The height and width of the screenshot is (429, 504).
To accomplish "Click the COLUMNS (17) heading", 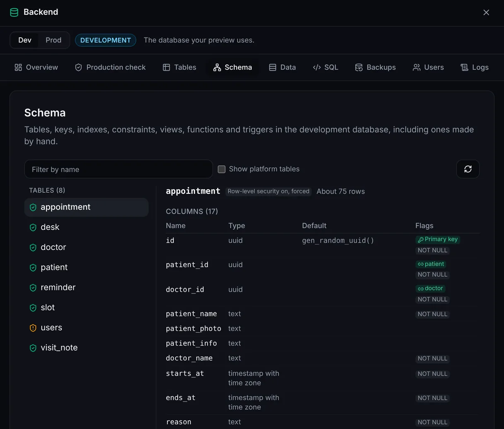I will pyautogui.click(x=192, y=211).
